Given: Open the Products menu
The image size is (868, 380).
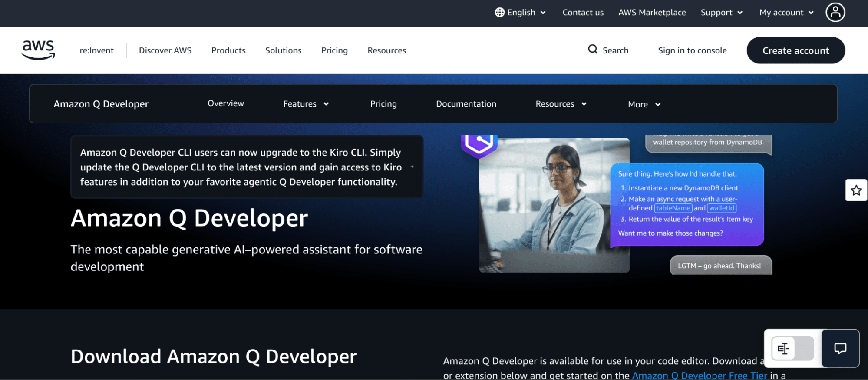Looking at the screenshot, I should pyautogui.click(x=228, y=50).
